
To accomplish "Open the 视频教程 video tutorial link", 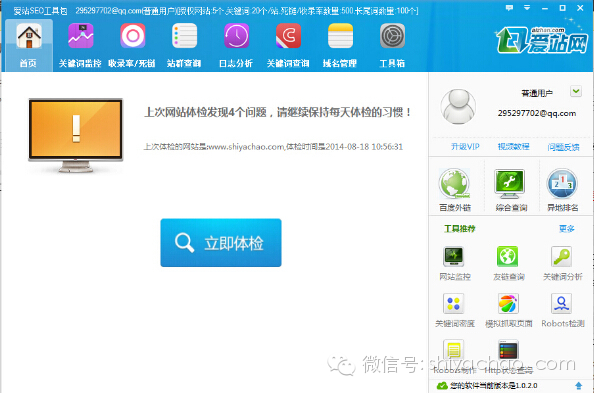I will [513, 147].
